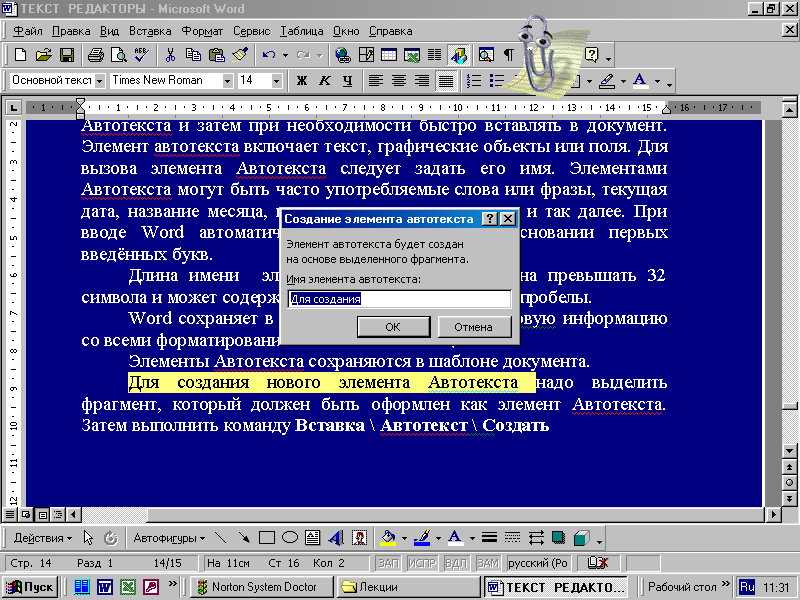Image resolution: width=800 pixels, height=600 pixels.
Task: Open the Формат menu
Action: coord(203,31)
